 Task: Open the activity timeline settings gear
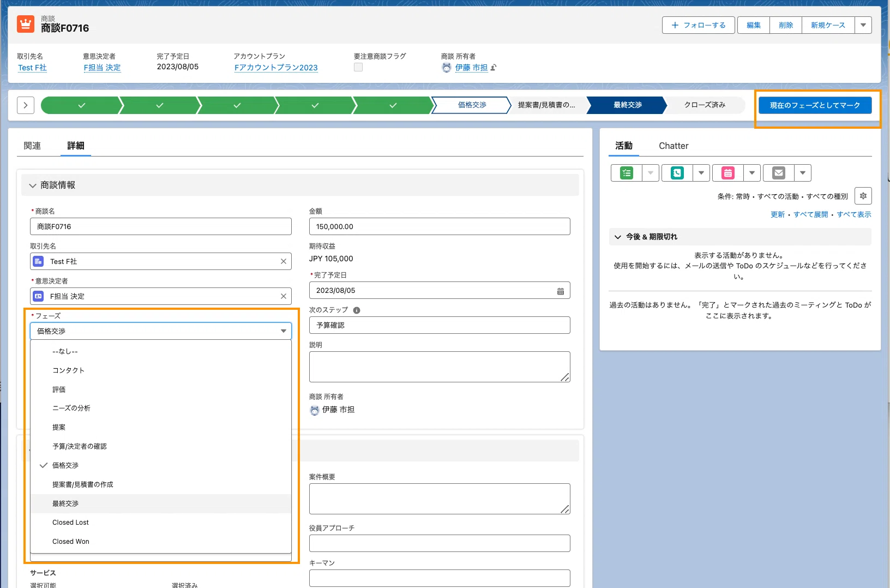(x=863, y=196)
